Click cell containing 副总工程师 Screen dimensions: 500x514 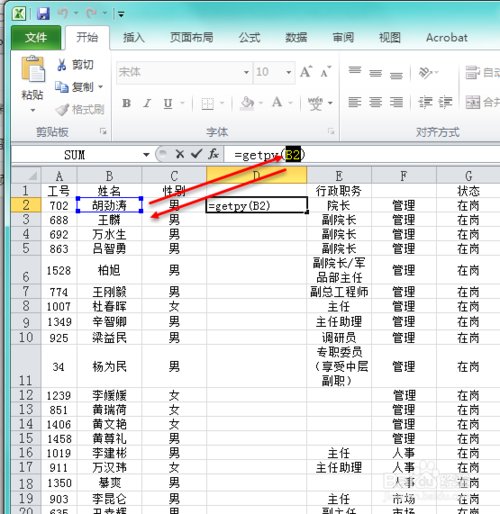[339, 292]
